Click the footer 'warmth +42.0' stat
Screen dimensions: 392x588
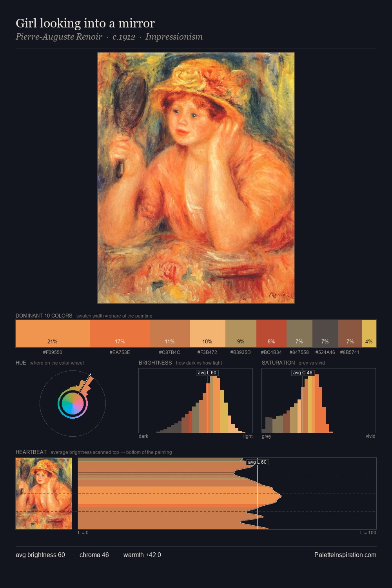coord(142,555)
